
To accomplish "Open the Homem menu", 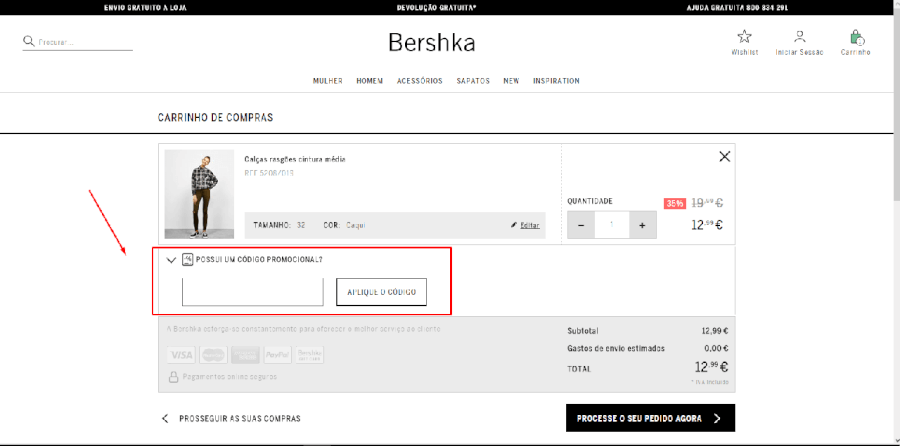I will click(370, 81).
